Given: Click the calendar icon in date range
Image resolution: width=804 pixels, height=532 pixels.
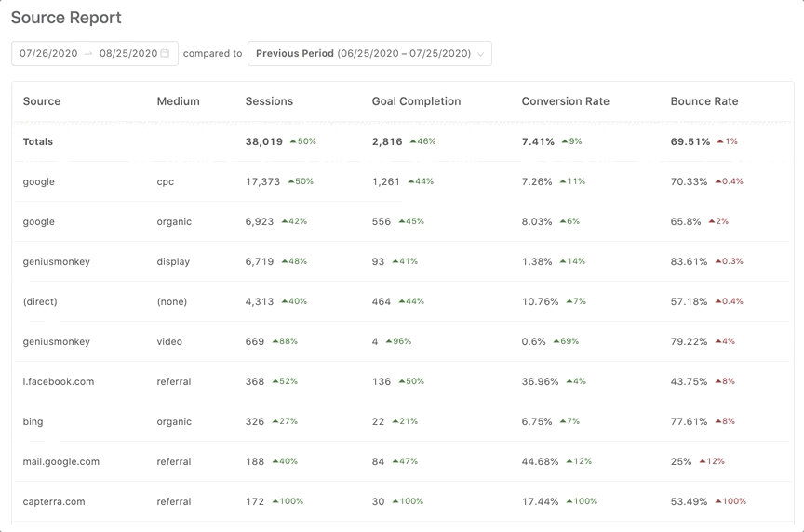Looking at the screenshot, I should 166,54.
